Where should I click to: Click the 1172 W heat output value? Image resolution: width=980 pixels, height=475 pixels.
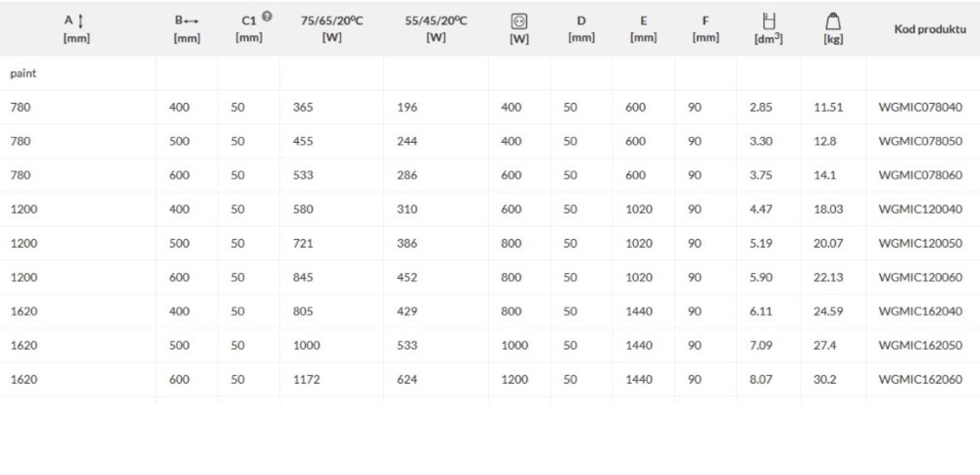click(306, 379)
